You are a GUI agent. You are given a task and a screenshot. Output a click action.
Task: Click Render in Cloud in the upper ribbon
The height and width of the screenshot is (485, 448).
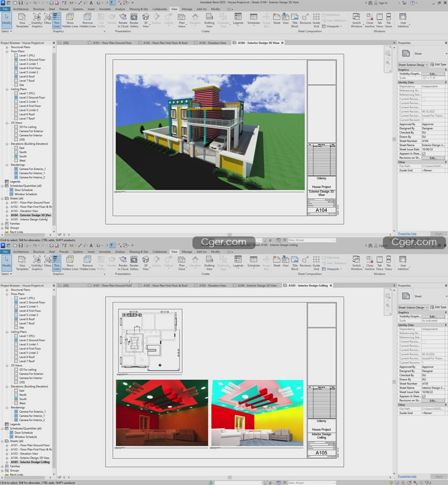[123, 20]
